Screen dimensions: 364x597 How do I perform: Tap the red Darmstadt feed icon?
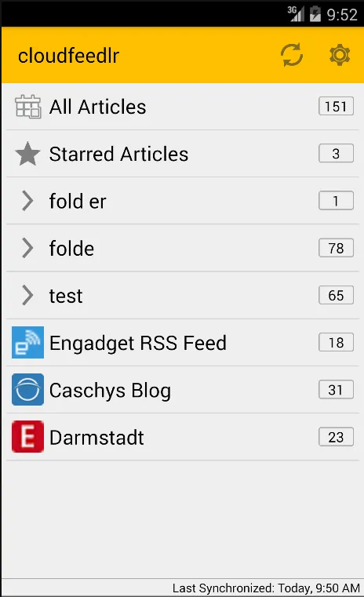coord(27,437)
